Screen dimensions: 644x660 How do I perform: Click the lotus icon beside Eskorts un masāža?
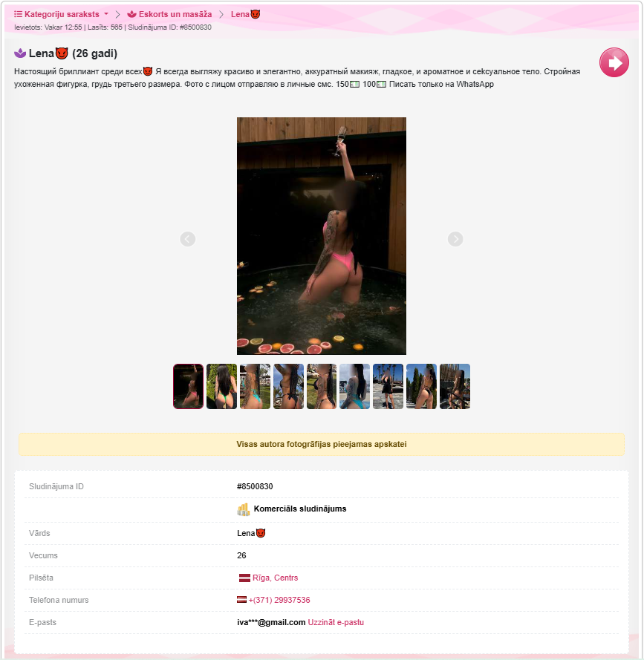pyautogui.click(x=131, y=14)
